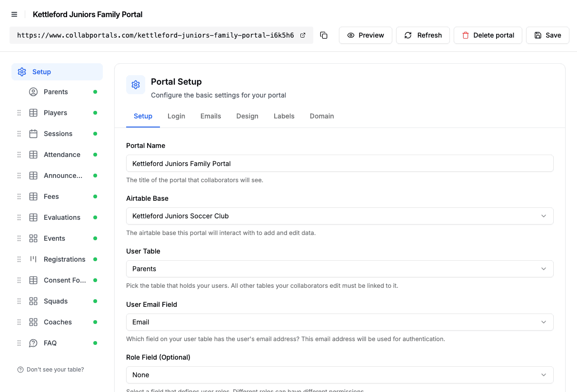Screen dimensions: 577x392
Task: Grab the drag handle beside Squads
Action: click(x=19, y=301)
